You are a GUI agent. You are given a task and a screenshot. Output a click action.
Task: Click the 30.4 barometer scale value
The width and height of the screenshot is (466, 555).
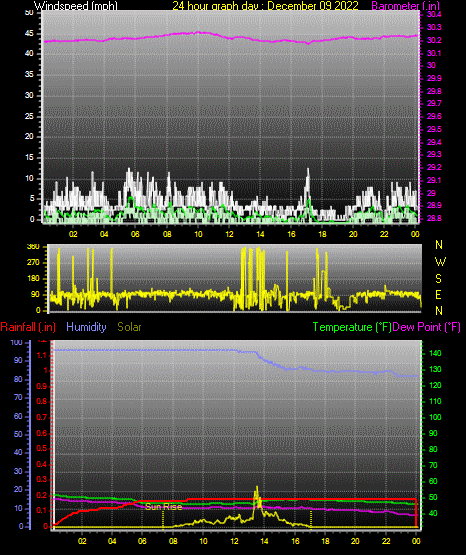coord(434,14)
